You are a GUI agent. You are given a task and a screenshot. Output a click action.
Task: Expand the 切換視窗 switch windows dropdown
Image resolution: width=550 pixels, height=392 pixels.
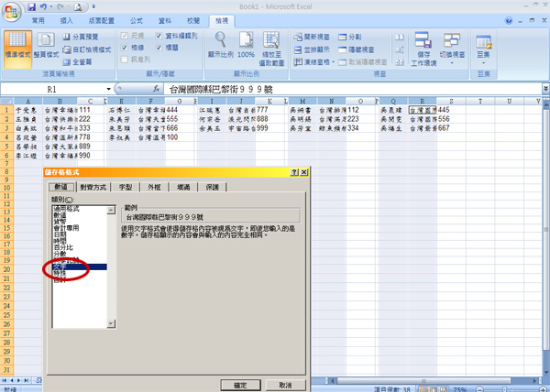[452, 64]
